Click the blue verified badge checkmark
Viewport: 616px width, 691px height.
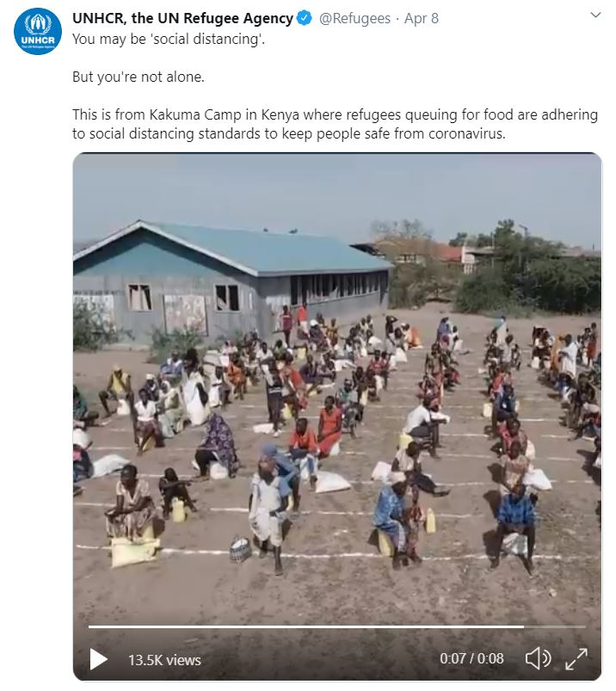[304, 18]
